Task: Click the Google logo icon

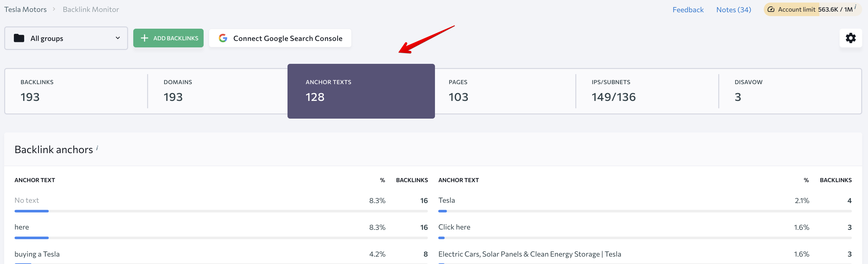Action: click(223, 38)
